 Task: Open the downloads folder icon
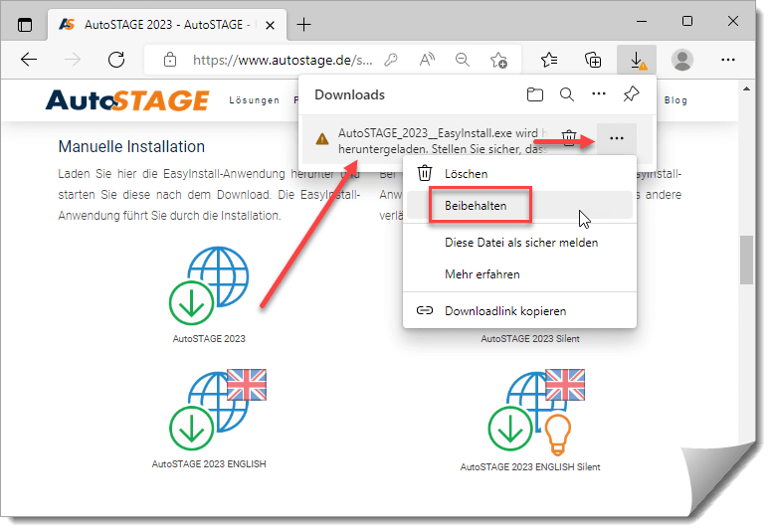(x=535, y=95)
